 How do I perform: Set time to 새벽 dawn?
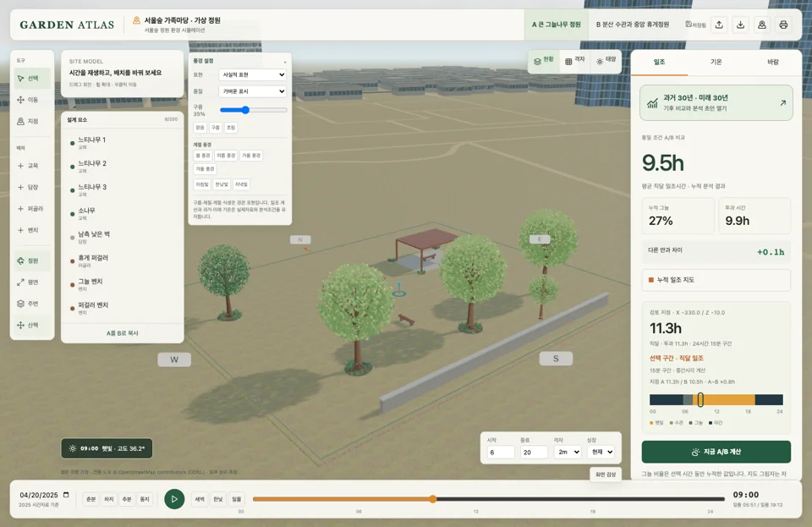200,499
